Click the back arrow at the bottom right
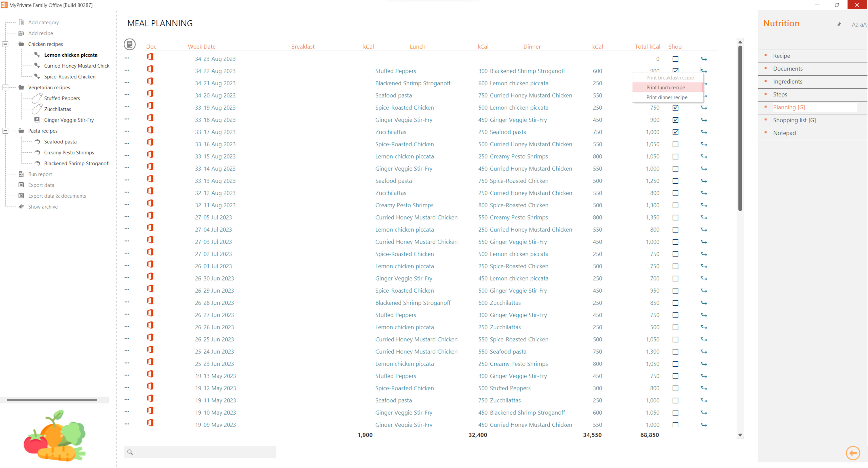 [x=853, y=453]
